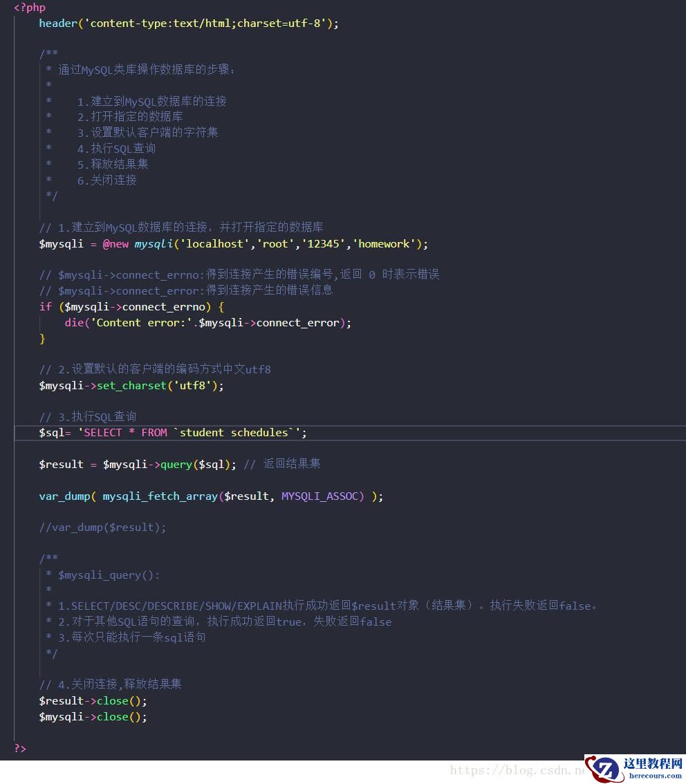The height and width of the screenshot is (784, 686).
Task: Click the $result->close() statement
Action: point(93,700)
